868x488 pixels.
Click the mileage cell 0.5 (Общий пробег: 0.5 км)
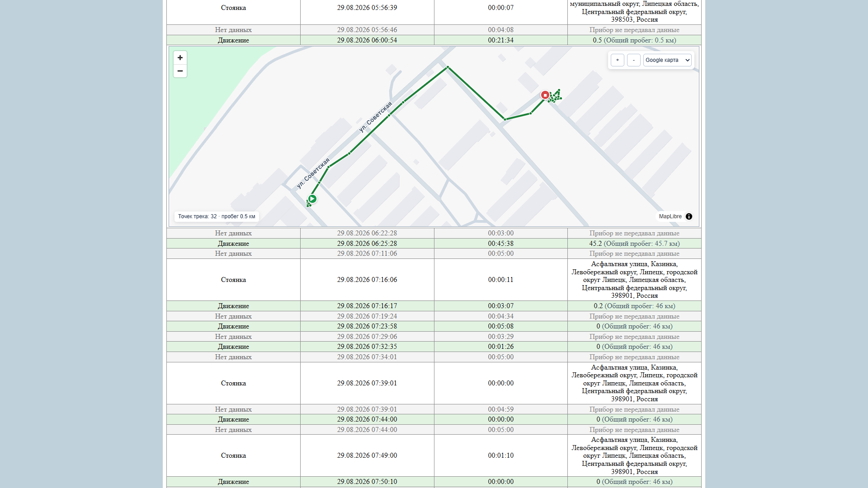(634, 40)
